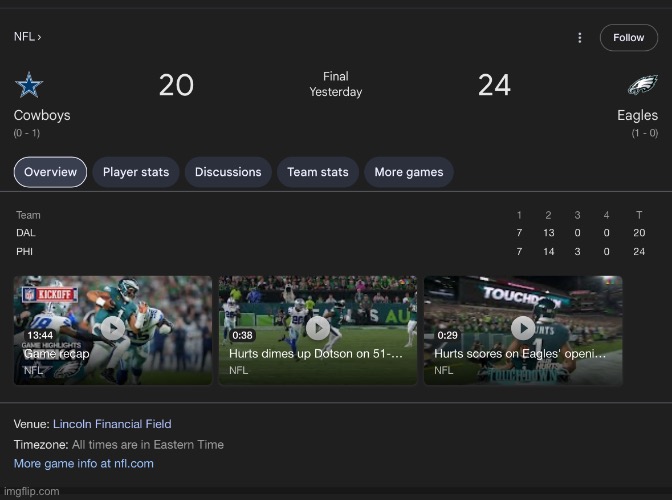
Task: Click the DAL total 20 cell
Action: 639,233
